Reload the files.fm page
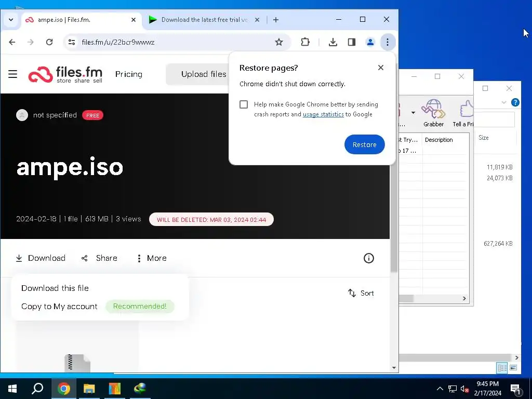 coord(49,42)
